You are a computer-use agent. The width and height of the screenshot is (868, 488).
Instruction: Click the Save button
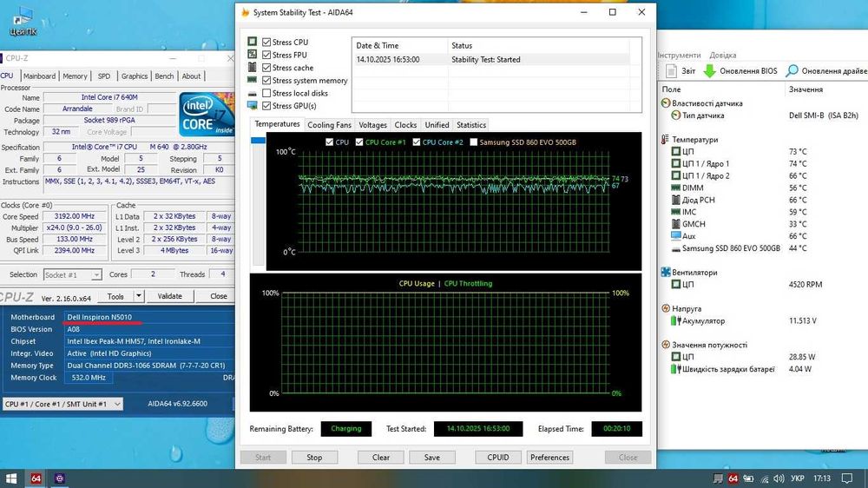coord(431,458)
